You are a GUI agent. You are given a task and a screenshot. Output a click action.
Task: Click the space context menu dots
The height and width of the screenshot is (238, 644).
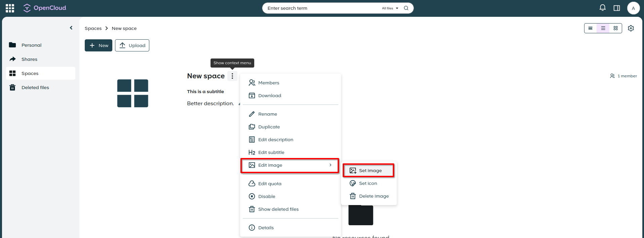pos(232,76)
